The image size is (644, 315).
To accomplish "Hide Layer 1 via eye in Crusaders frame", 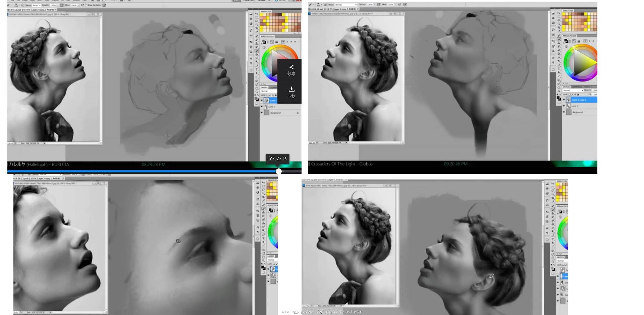I will point(564,106).
